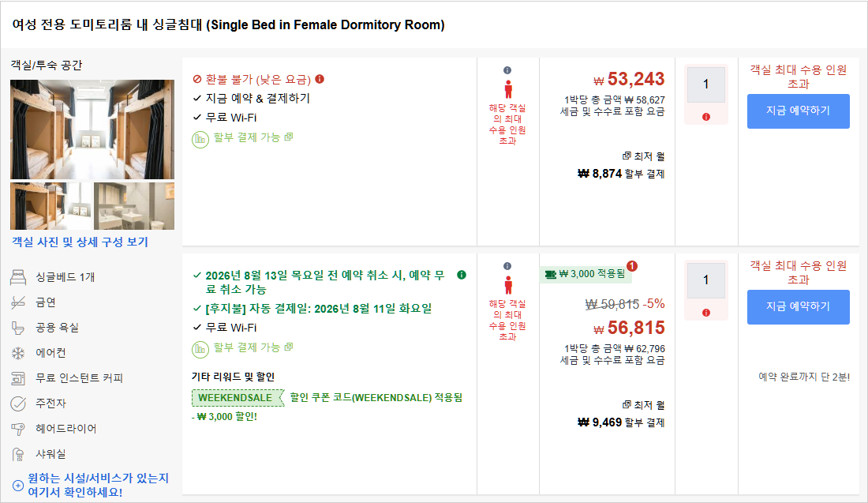Click green info icon next to free cancellation
Image resolution: width=868 pixels, height=503 pixels.
tap(462, 275)
